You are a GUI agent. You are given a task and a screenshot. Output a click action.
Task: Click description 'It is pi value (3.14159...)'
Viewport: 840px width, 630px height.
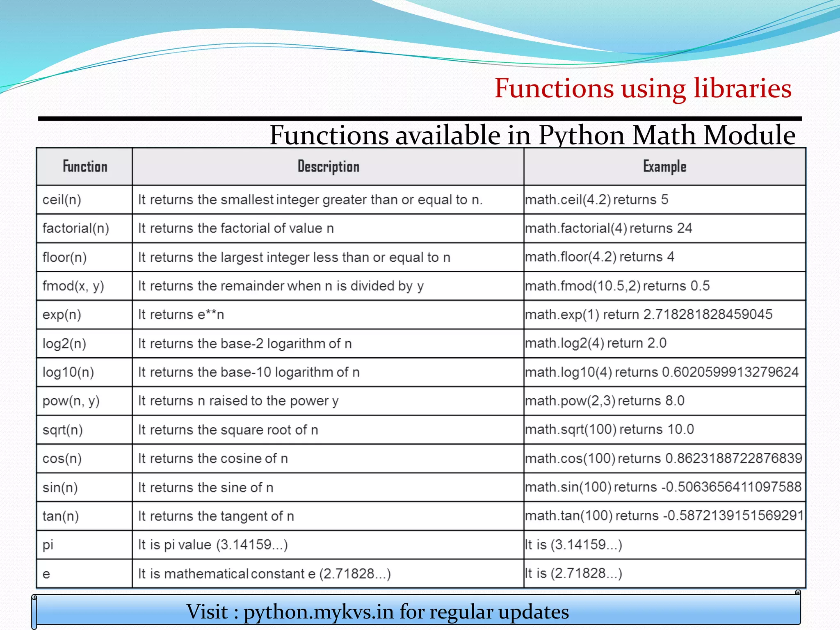coord(213,545)
